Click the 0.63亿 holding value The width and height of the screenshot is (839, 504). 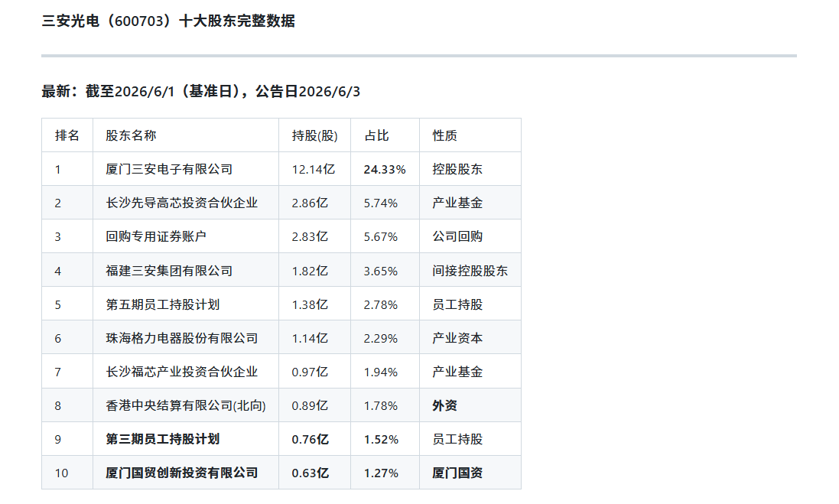[311, 473]
